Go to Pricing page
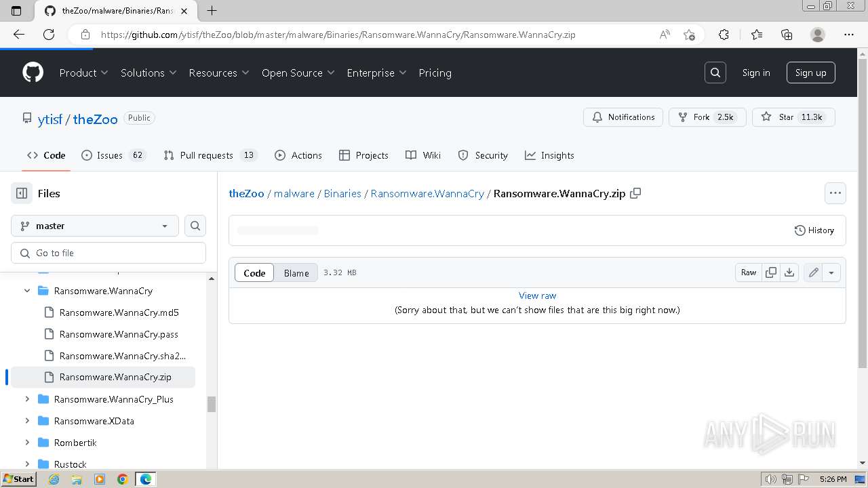Viewport: 868px width, 488px height. 435,73
